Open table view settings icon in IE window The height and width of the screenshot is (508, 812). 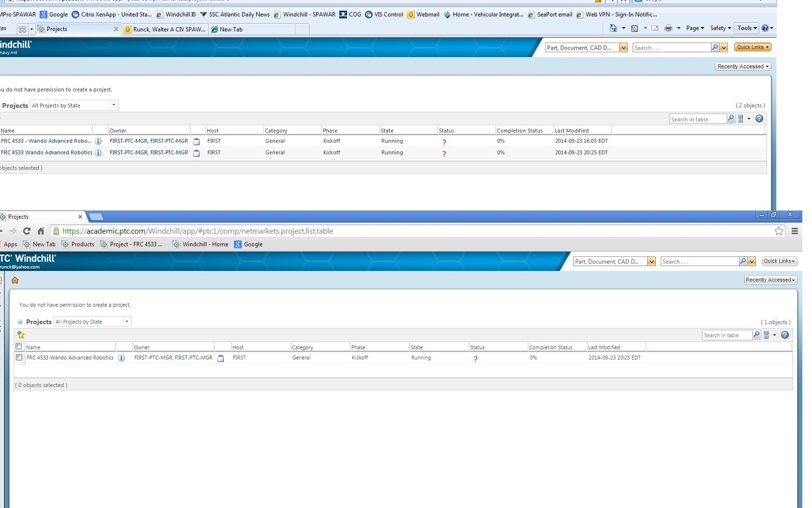(740, 119)
